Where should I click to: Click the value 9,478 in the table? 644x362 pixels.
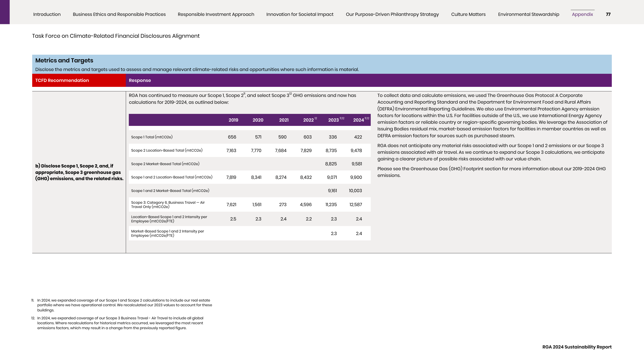pos(356,151)
